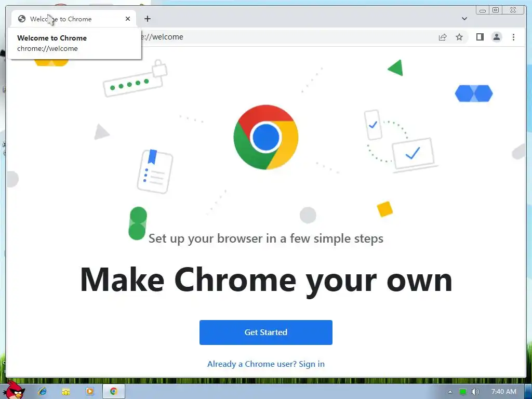Open the profile avatar icon

point(496,37)
